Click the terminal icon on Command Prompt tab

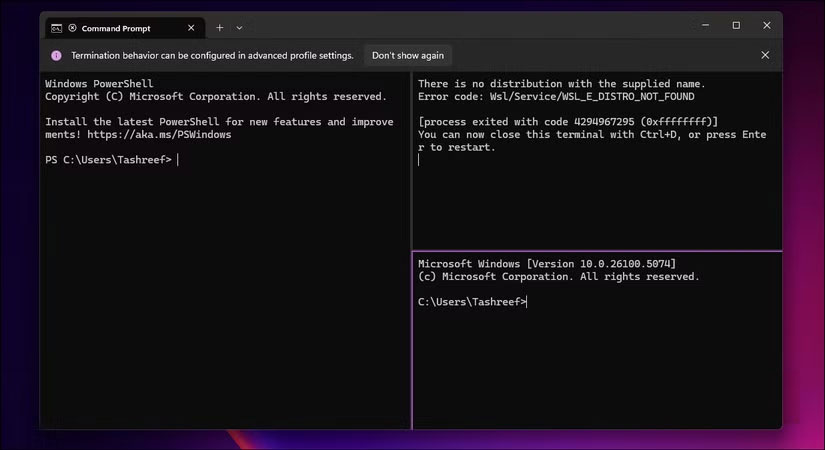(56, 28)
